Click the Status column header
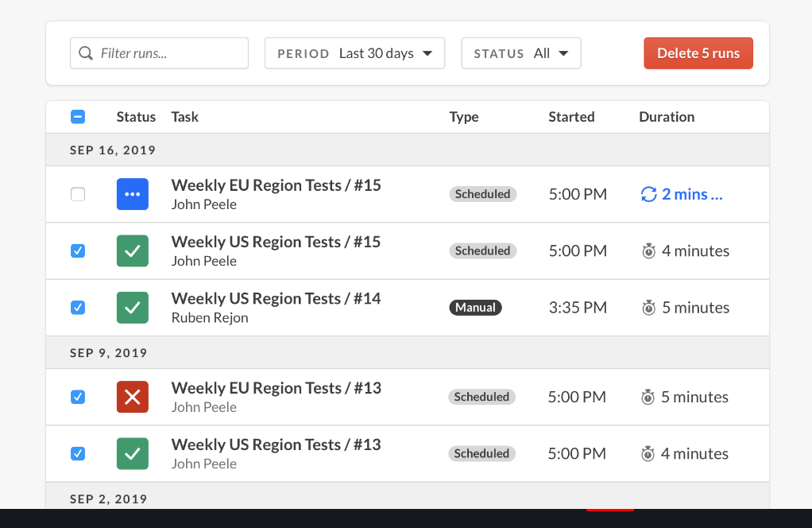 [x=135, y=116]
